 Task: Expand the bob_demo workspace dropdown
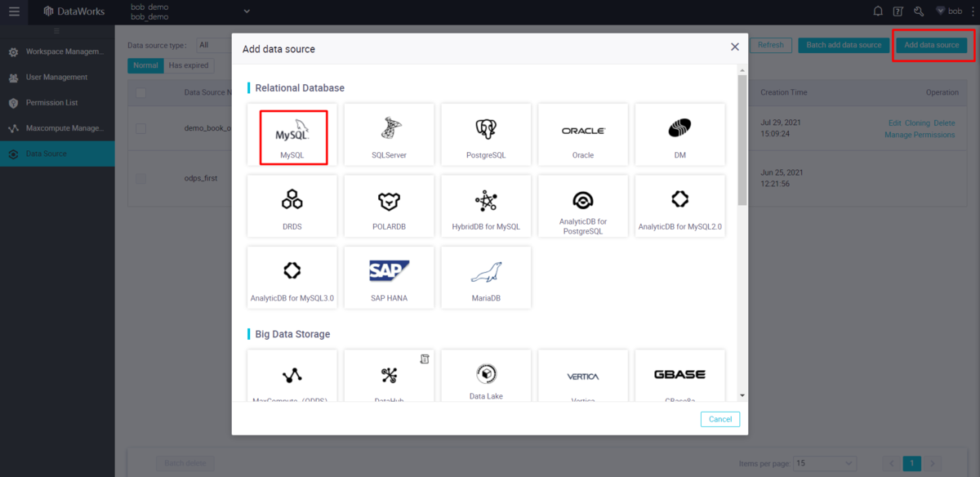point(247,11)
